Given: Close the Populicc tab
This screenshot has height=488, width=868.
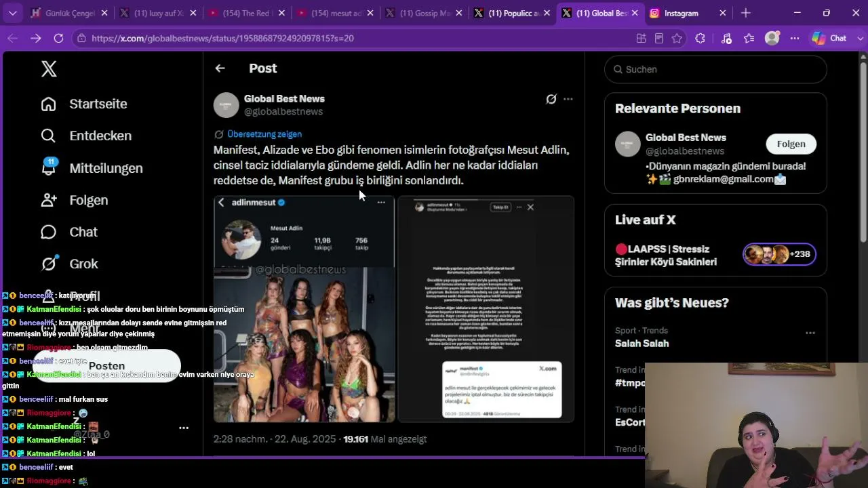Looking at the screenshot, I should pos(546,13).
